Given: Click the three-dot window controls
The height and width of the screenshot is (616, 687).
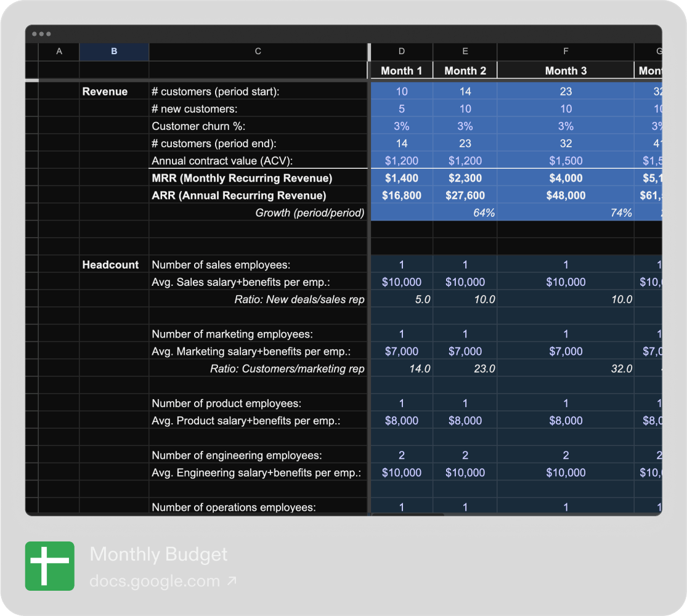Looking at the screenshot, I should pyautogui.click(x=41, y=34).
